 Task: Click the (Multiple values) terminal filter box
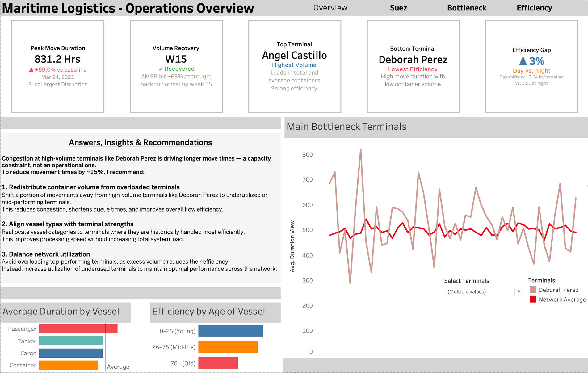(484, 291)
